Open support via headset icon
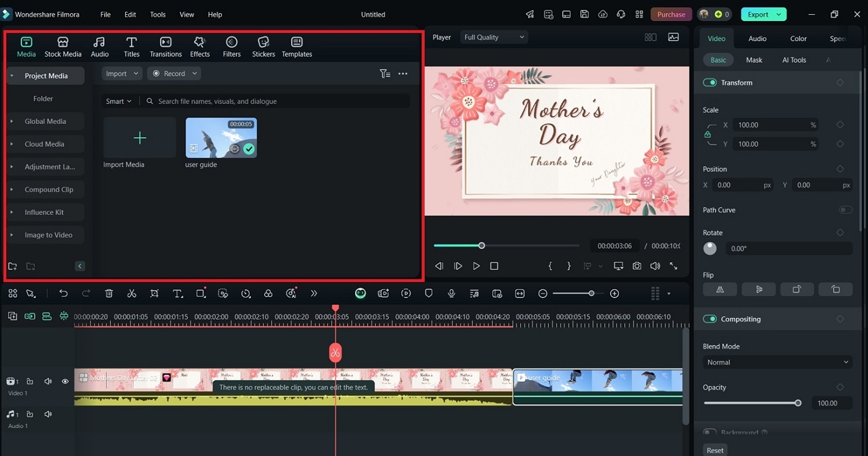 [621, 14]
